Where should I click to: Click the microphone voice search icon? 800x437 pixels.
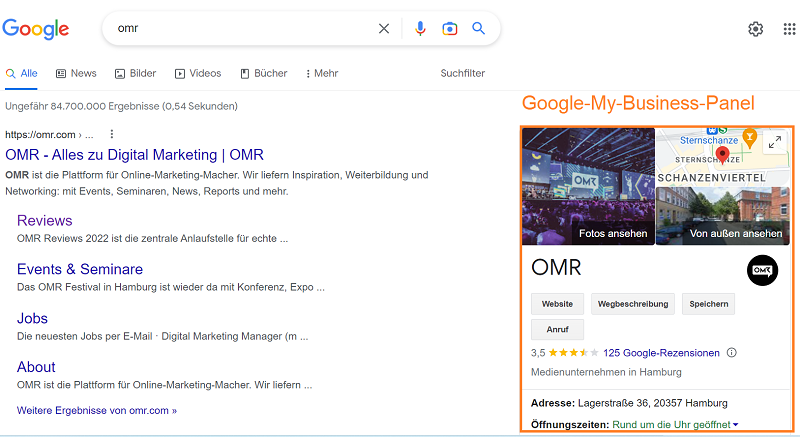pos(420,29)
